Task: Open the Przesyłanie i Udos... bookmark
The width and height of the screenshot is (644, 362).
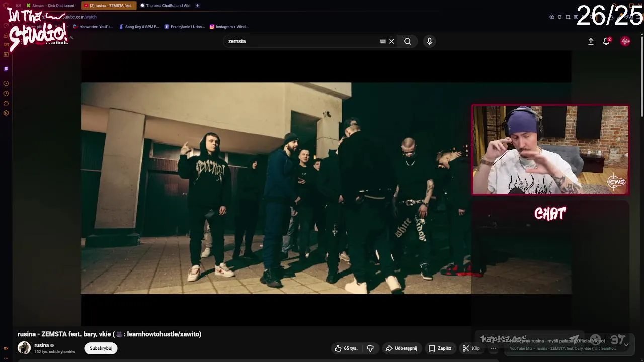Action: point(185,27)
